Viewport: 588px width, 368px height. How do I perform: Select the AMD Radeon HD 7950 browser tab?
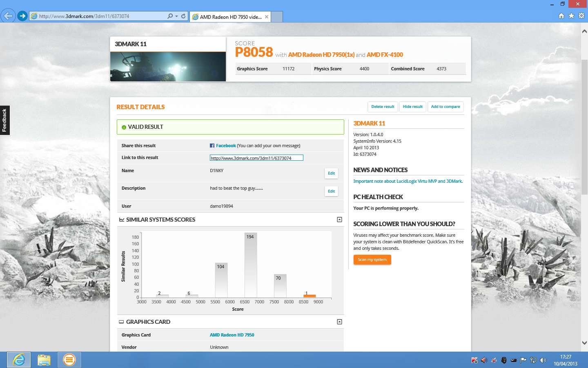point(230,17)
